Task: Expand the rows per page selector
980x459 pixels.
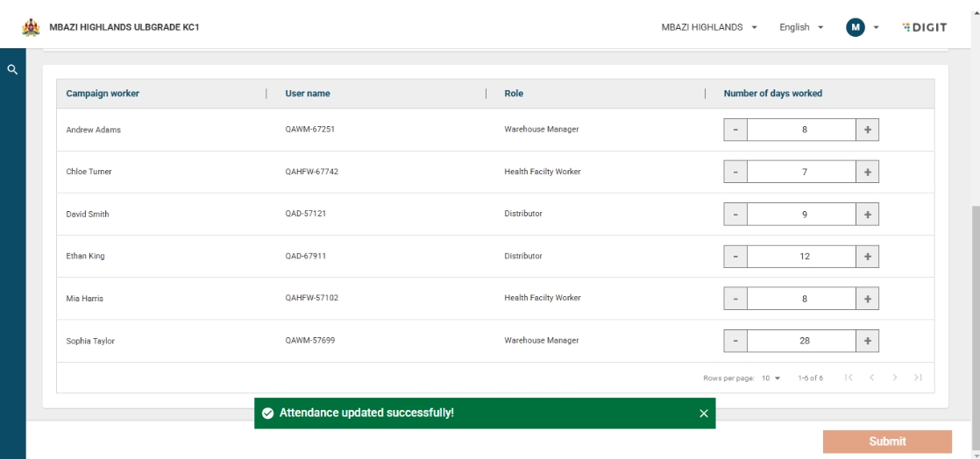Action: pyautogui.click(x=771, y=378)
